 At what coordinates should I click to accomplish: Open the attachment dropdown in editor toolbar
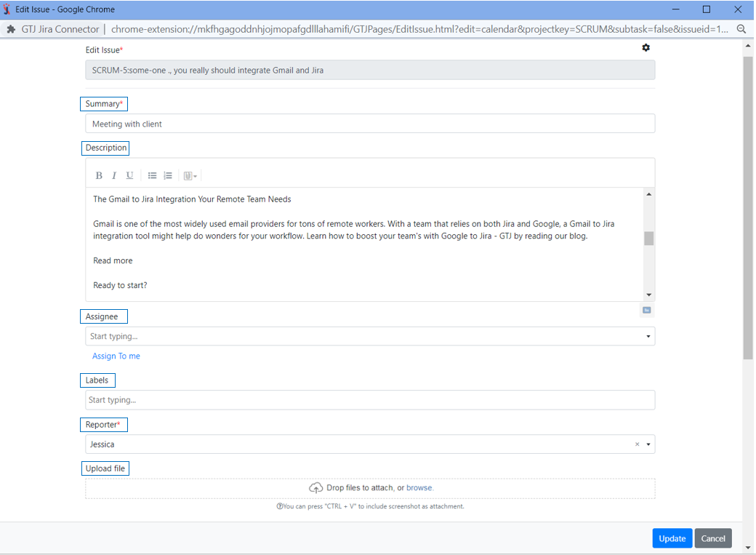190,175
